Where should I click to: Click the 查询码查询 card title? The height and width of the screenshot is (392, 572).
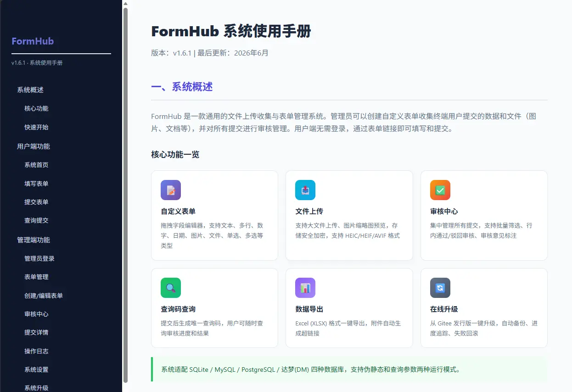tap(178, 309)
